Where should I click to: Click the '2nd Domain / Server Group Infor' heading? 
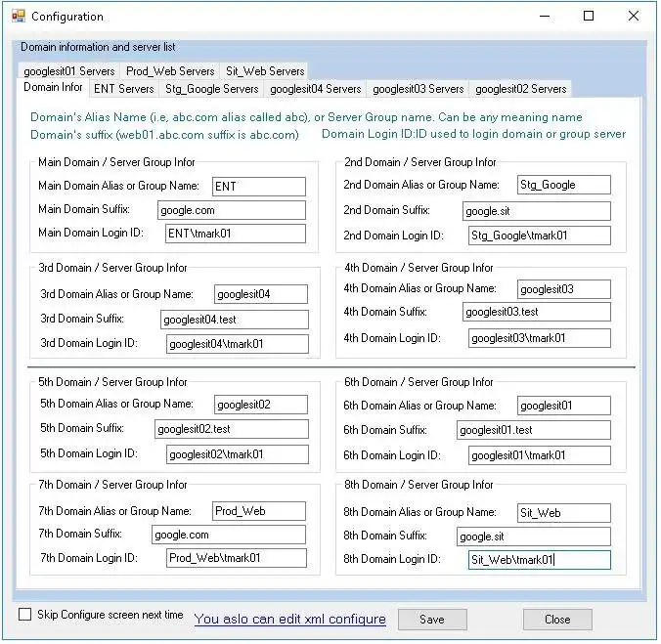coord(420,162)
